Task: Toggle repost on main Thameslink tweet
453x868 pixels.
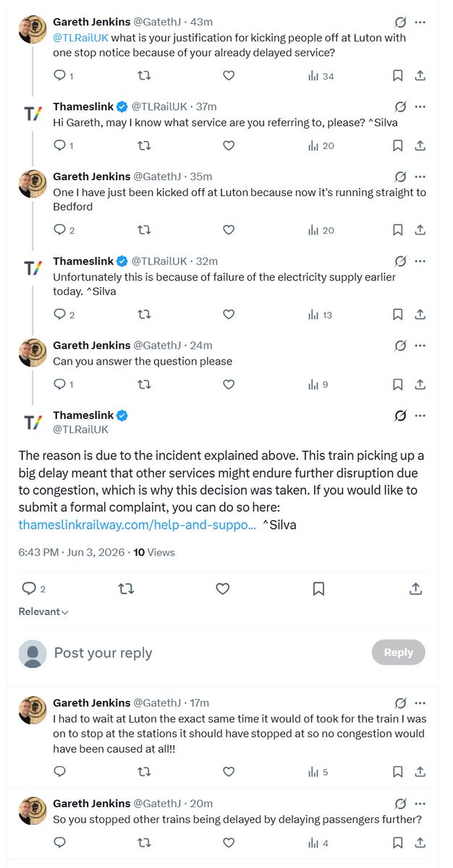Action: point(125,589)
